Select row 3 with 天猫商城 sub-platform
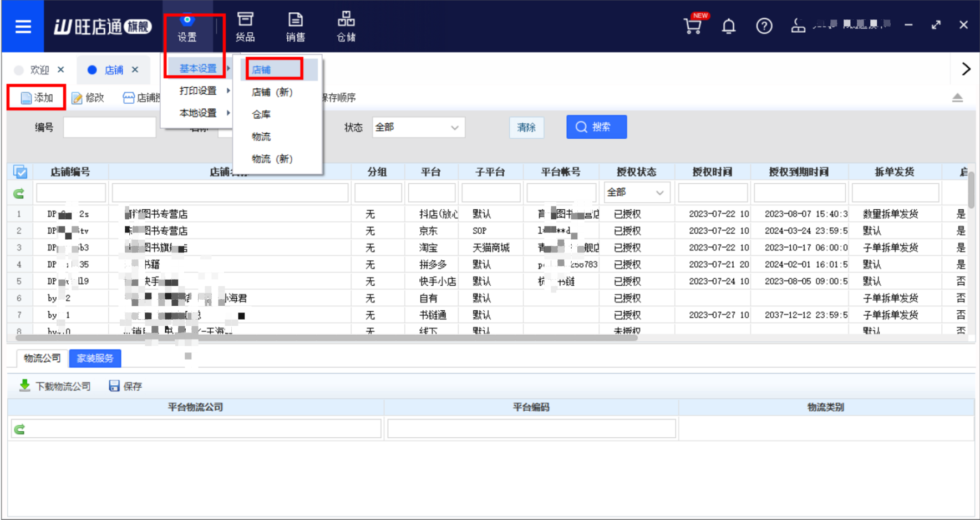This screenshot has height=520, width=980. coord(488,248)
